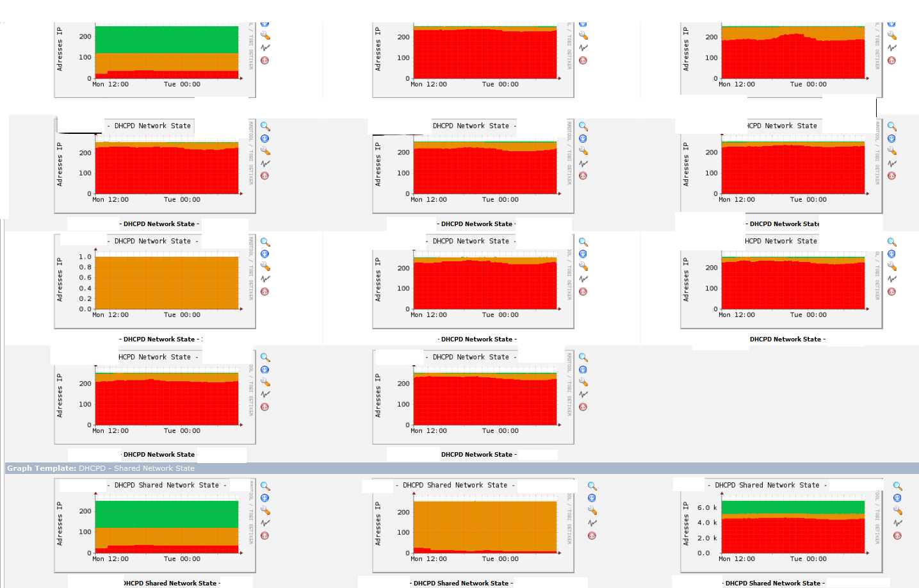
Task: Export CSV of the all-orange 1.0-scale graph
Action: 265,254
